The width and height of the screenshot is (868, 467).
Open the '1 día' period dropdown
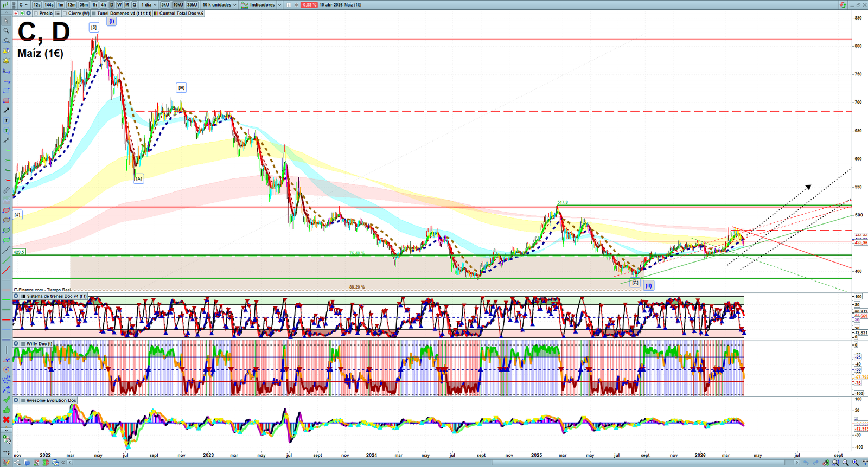tap(149, 5)
